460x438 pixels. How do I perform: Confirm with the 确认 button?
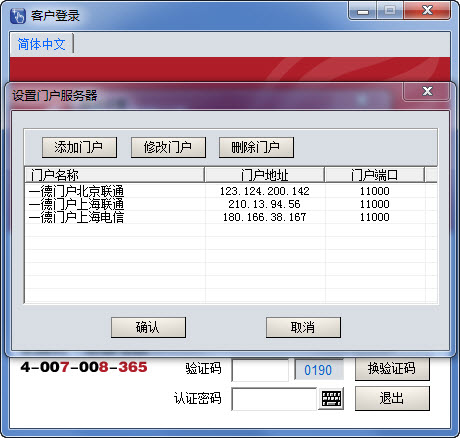click(148, 327)
